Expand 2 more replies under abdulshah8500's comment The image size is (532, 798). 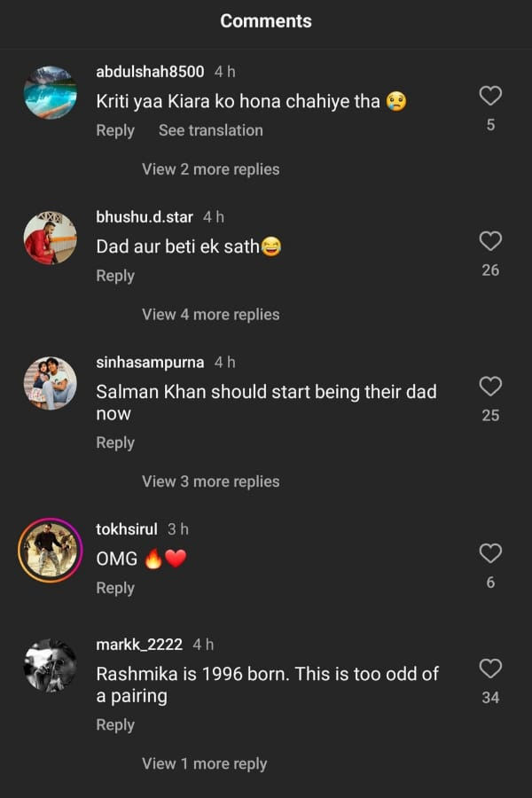pos(210,168)
